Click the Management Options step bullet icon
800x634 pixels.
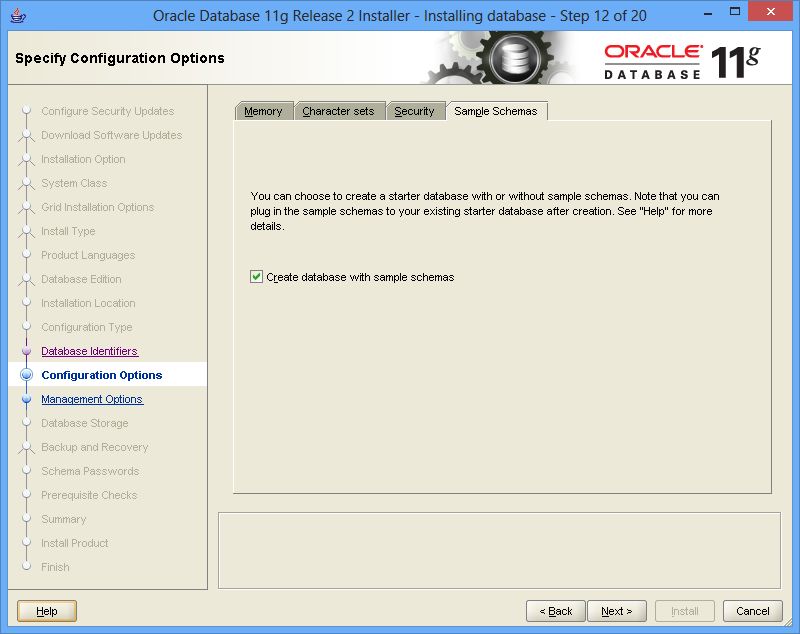27,399
